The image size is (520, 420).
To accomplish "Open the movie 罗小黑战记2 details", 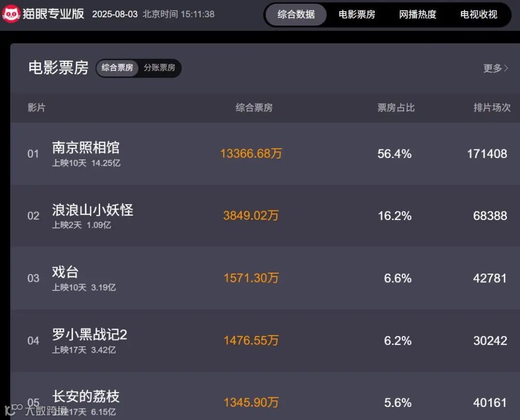I will (90, 335).
